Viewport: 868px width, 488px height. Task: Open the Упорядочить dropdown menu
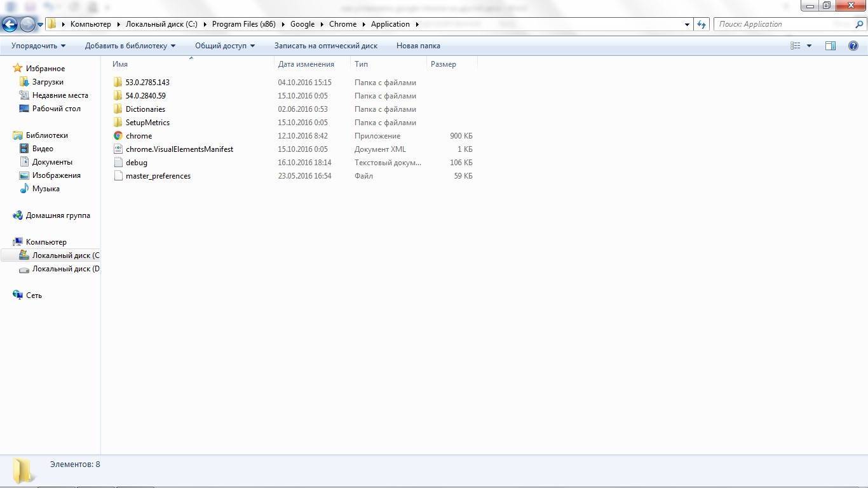tap(38, 46)
